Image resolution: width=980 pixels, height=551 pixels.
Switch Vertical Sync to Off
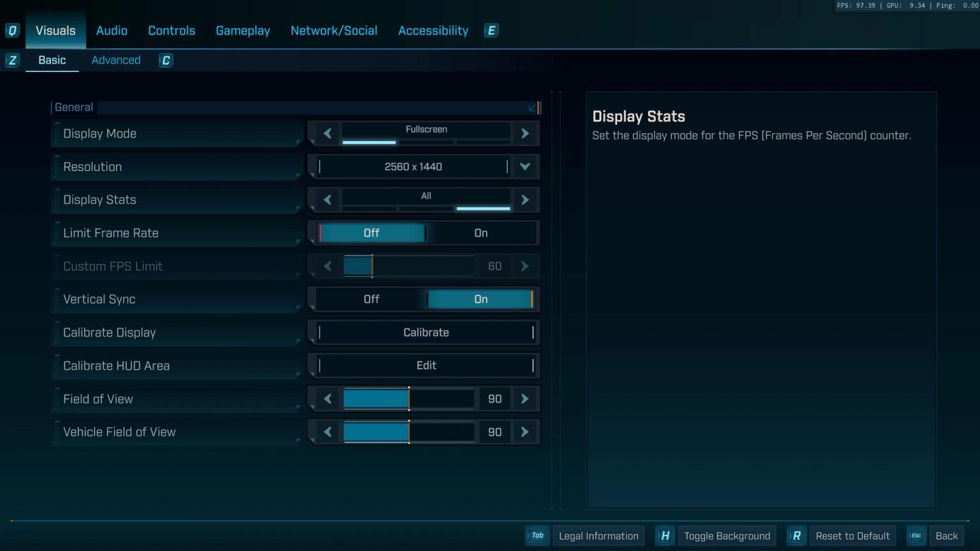click(x=372, y=299)
